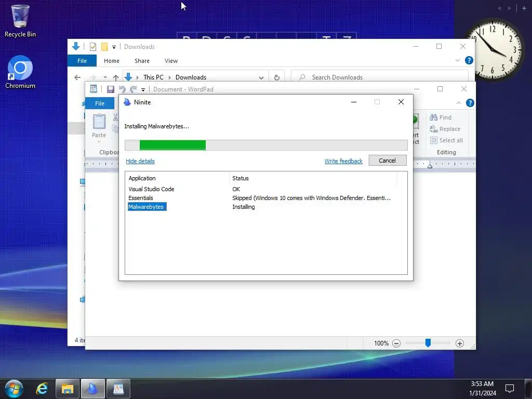Click the WordPad zoom slider handle
The image size is (532, 399).
coord(428,343)
